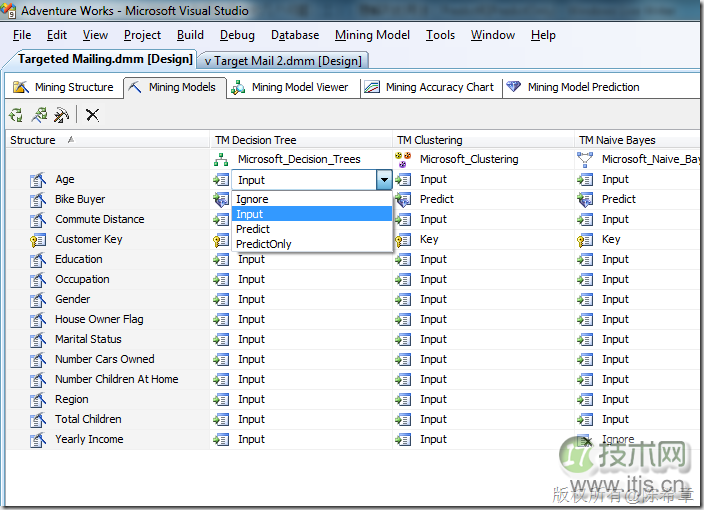Select PredictOnly in the dropdown list

pyautogui.click(x=264, y=244)
